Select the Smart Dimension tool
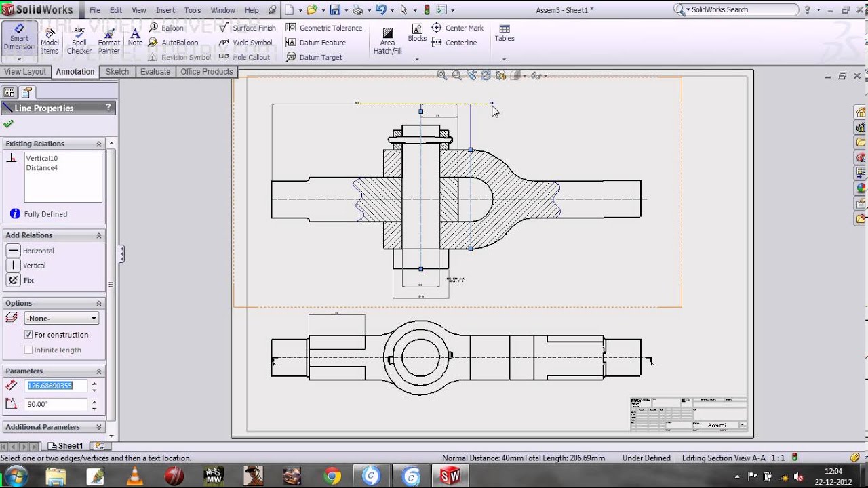The height and width of the screenshot is (488, 868). 19,39
